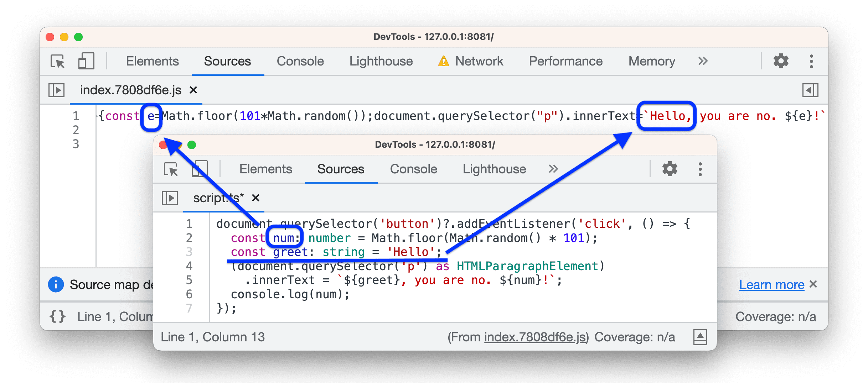Show the navigator sidebar in Sources panel
The image size is (868, 383).
point(57,90)
